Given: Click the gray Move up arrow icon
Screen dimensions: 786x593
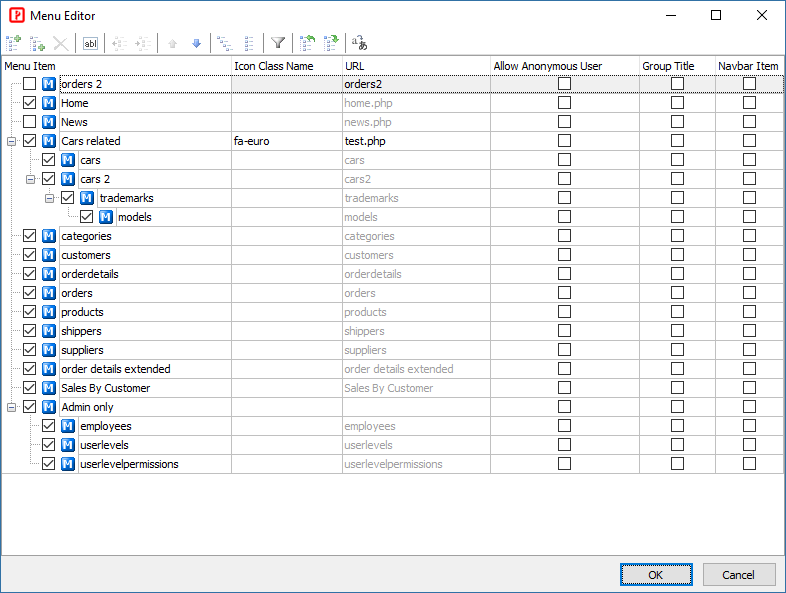Looking at the screenshot, I should [x=172, y=43].
